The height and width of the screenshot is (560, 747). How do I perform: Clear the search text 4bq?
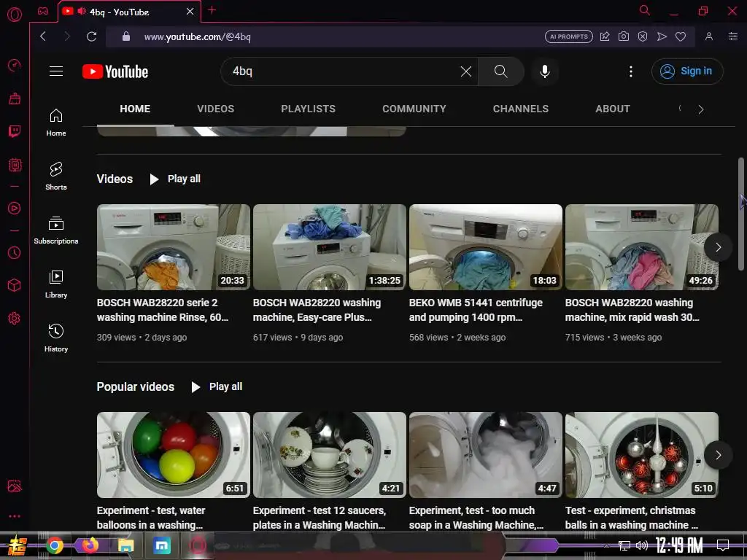click(x=466, y=71)
